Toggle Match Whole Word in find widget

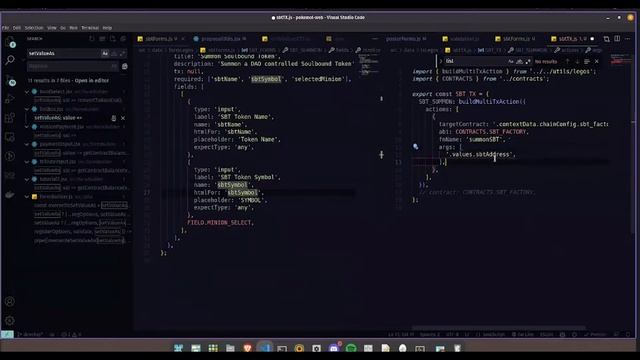[x=519, y=61]
